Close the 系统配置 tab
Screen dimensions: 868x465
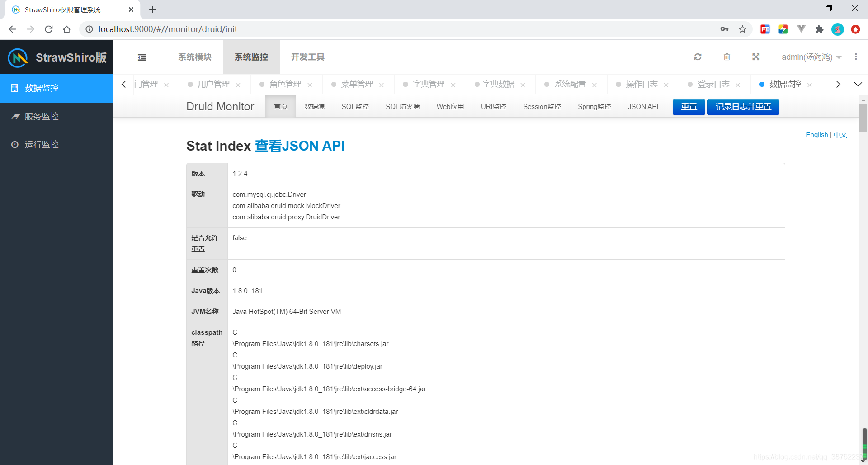(x=594, y=85)
